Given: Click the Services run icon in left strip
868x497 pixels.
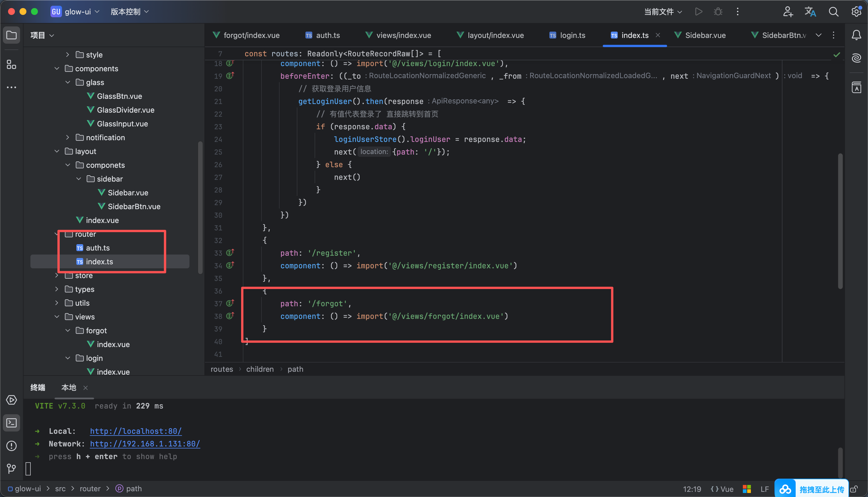Looking at the screenshot, I should click(x=11, y=400).
